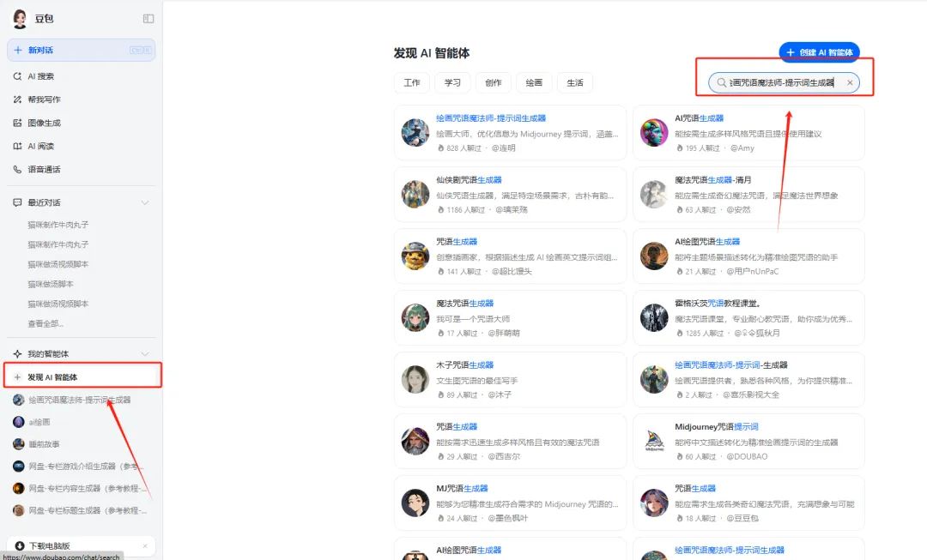Open the 霍格沃茨咒语教程课堂 result
This screenshot has width=927, height=560.
tap(748, 318)
